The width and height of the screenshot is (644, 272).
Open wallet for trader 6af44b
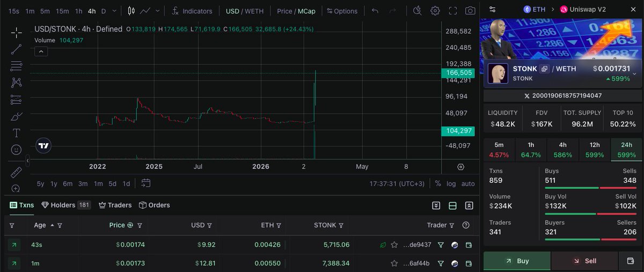(x=469, y=263)
